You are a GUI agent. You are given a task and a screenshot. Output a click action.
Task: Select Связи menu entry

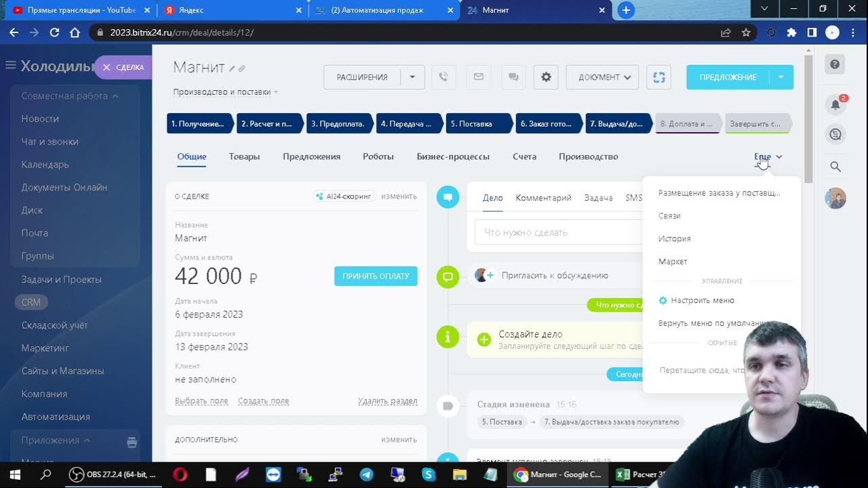[669, 216]
